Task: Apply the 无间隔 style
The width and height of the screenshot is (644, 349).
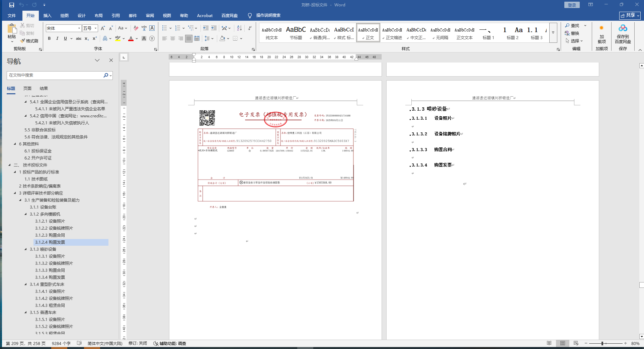Action: point(440,33)
